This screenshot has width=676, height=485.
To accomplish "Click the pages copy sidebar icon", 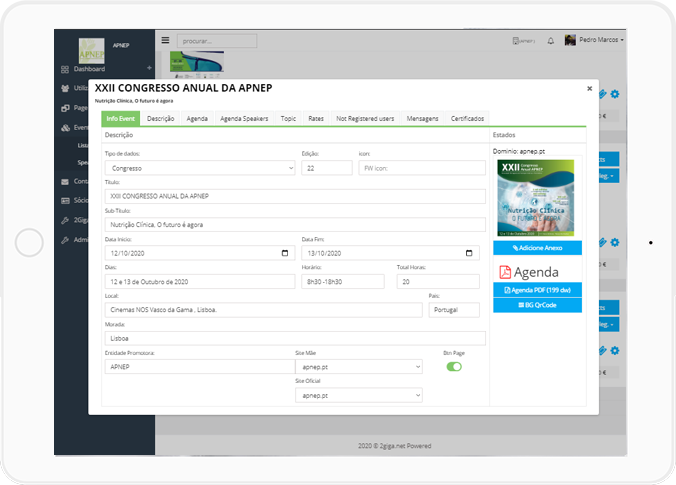I will click(x=65, y=108).
